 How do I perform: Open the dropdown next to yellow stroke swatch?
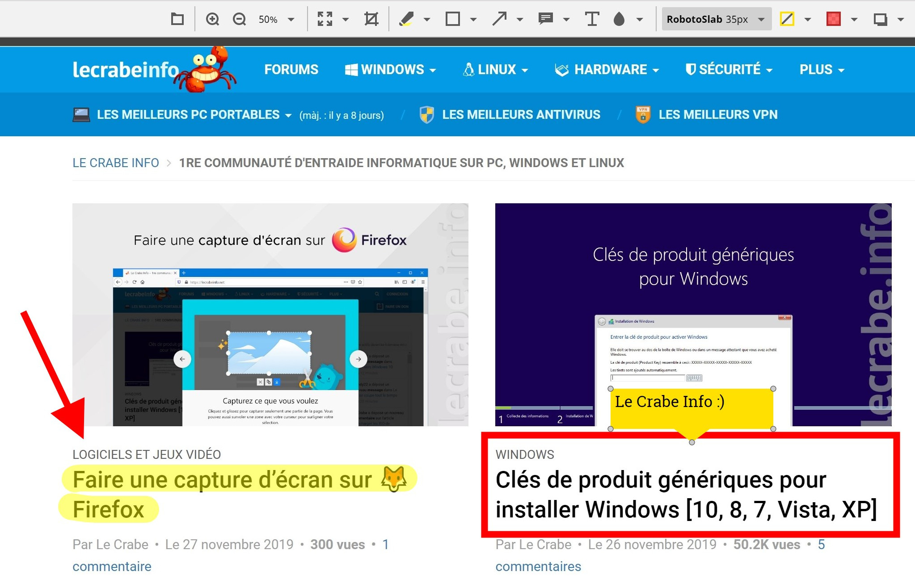pos(807,19)
